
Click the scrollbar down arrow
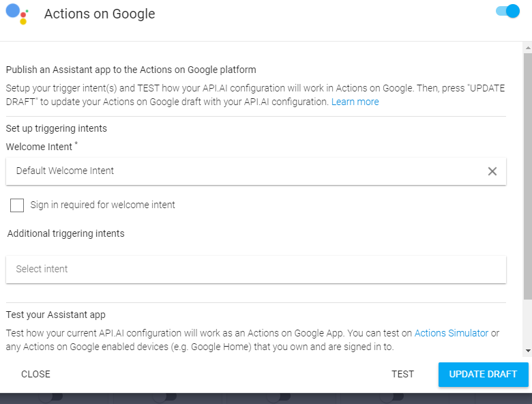pos(528,351)
